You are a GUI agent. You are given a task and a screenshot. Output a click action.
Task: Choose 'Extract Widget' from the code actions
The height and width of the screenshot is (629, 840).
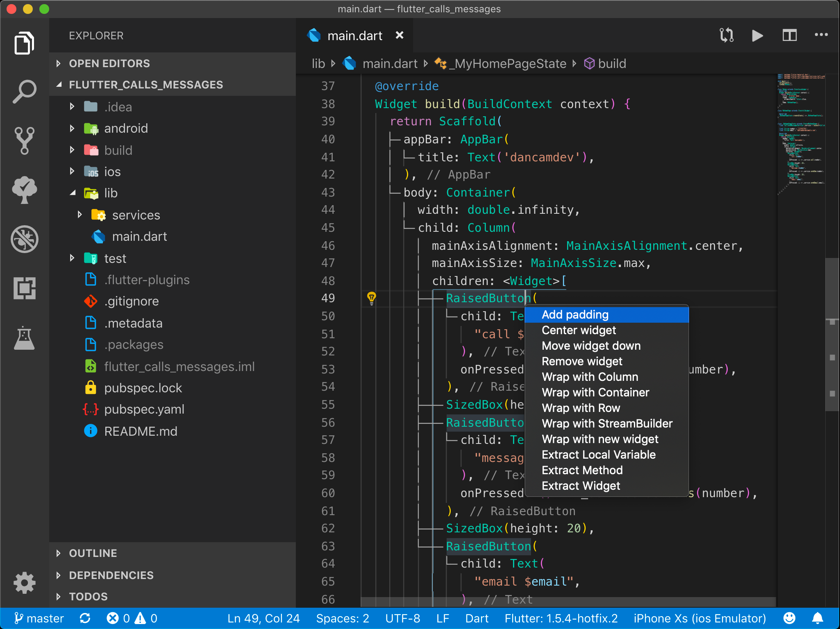[x=581, y=486]
